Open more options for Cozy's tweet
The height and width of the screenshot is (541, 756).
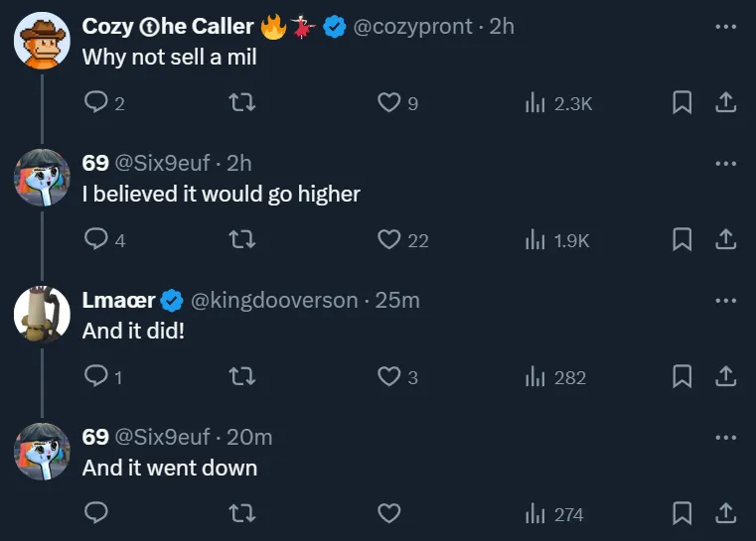click(725, 27)
